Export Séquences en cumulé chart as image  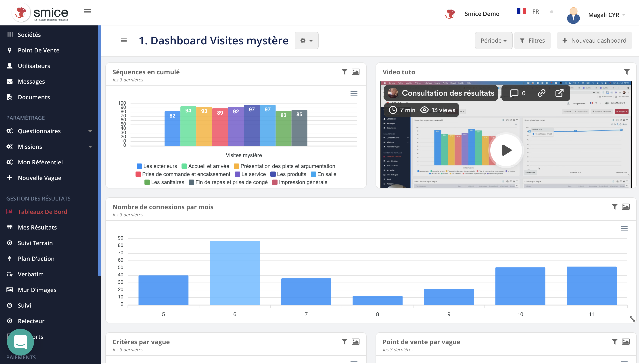click(x=355, y=72)
